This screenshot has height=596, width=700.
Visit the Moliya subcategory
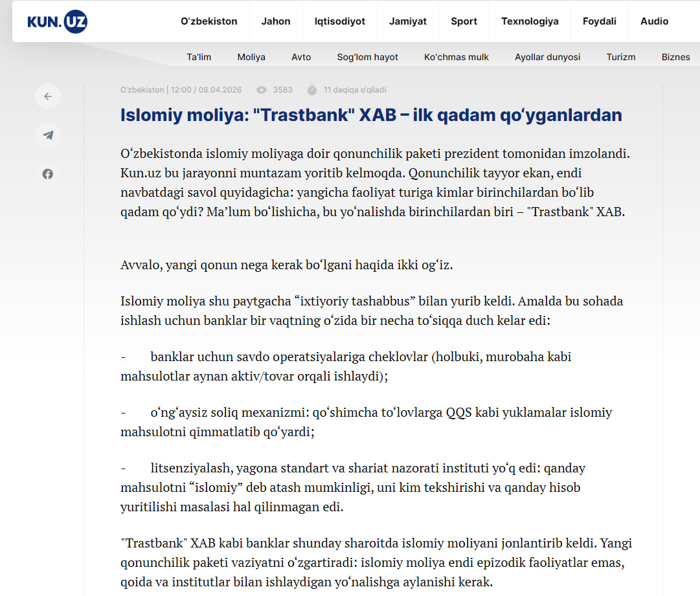point(251,57)
